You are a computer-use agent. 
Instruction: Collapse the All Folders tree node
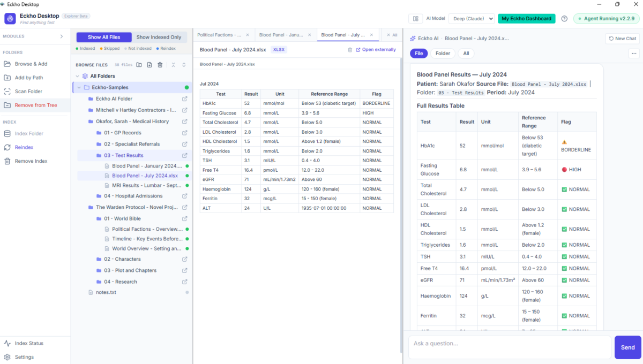coord(78,76)
